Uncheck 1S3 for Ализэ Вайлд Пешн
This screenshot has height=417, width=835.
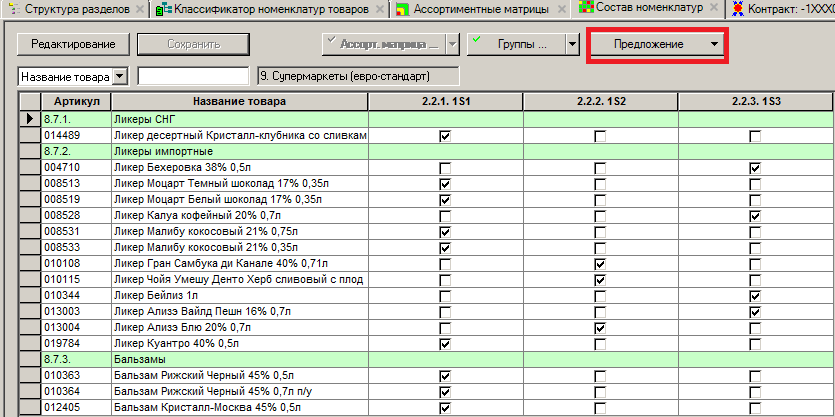coord(755,312)
